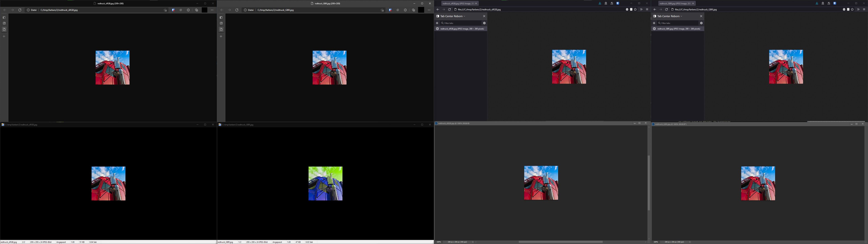Expand Tab Center Reborn dropdown in GBR window
The height and width of the screenshot is (244, 868).
pos(681,16)
